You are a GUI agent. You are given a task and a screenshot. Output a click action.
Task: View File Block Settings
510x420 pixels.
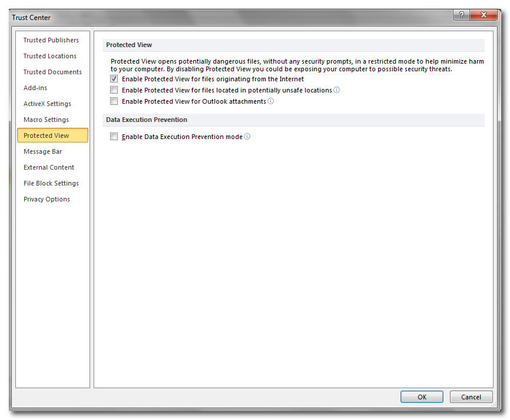[x=51, y=183]
